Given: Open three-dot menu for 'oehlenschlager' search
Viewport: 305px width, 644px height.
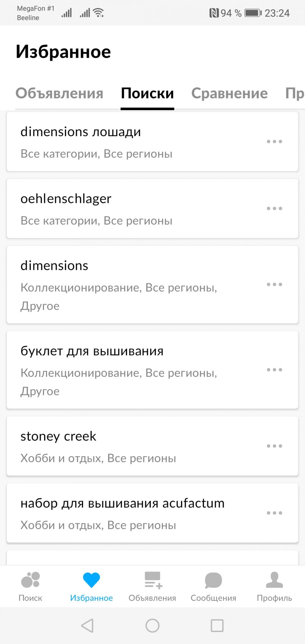Looking at the screenshot, I should tap(274, 209).
